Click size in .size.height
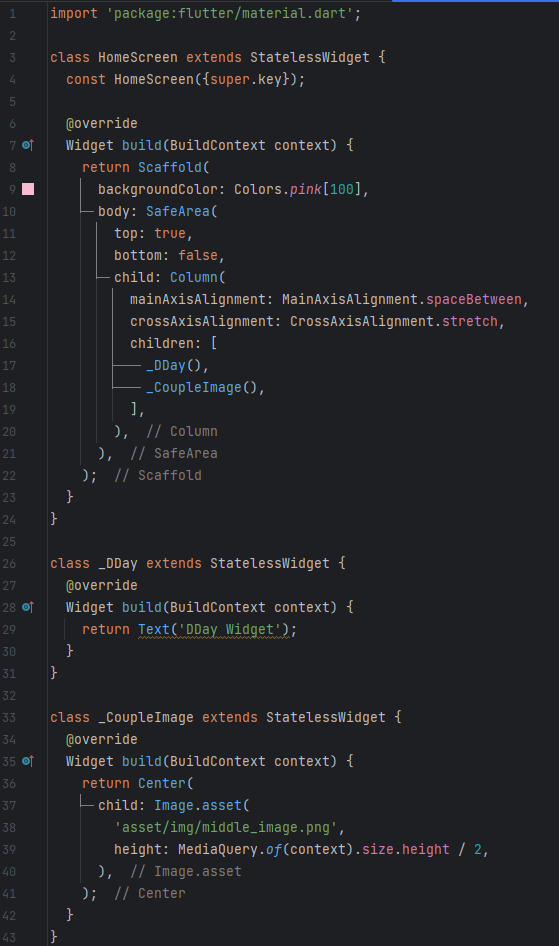 (377, 849)
